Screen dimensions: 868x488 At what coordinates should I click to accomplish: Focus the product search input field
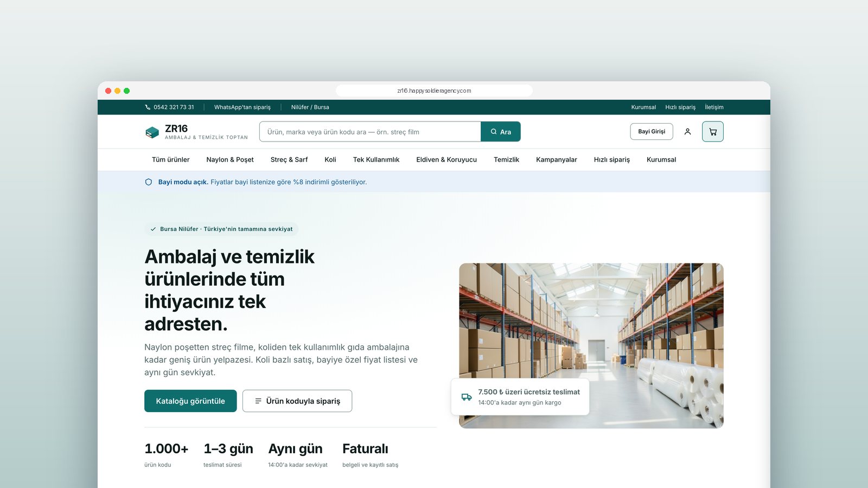coord(371,132)
